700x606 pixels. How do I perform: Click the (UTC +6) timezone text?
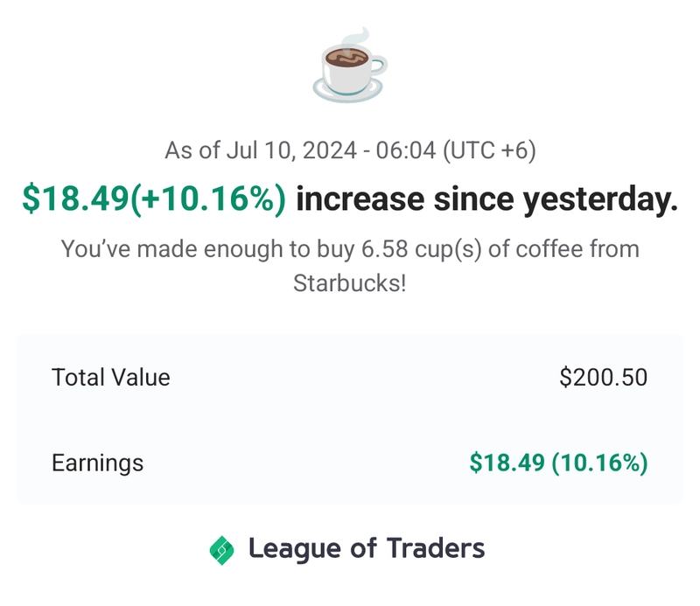click(x=489, y=150)
